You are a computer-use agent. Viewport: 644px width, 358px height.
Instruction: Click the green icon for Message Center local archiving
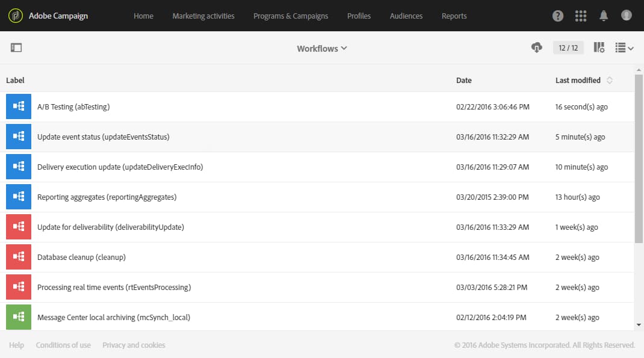coord(17,317)
